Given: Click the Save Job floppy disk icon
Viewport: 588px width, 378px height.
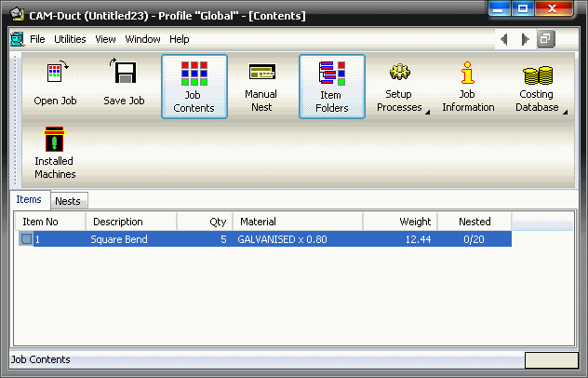Looking at the screenshot, I should (124, 72).
